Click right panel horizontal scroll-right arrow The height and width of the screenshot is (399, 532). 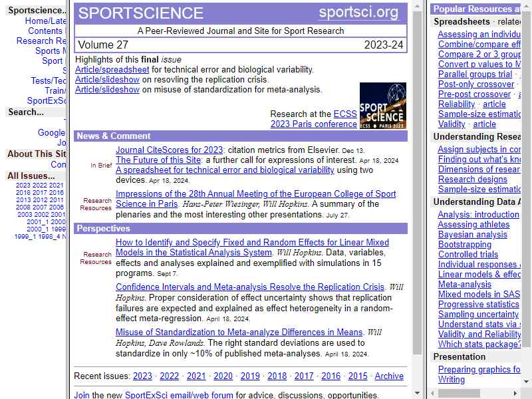tap(515, 393)
